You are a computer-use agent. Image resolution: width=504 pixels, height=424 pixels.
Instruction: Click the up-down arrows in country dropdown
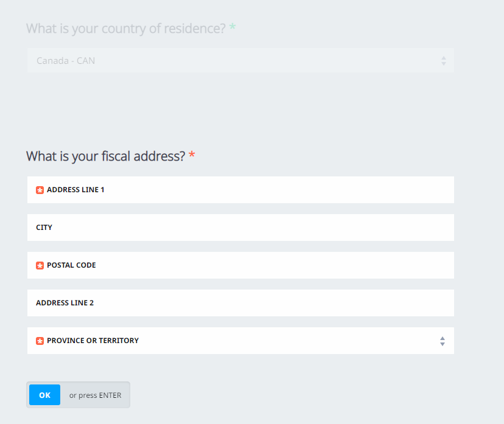pyautogui.click(x=443, y=61)
